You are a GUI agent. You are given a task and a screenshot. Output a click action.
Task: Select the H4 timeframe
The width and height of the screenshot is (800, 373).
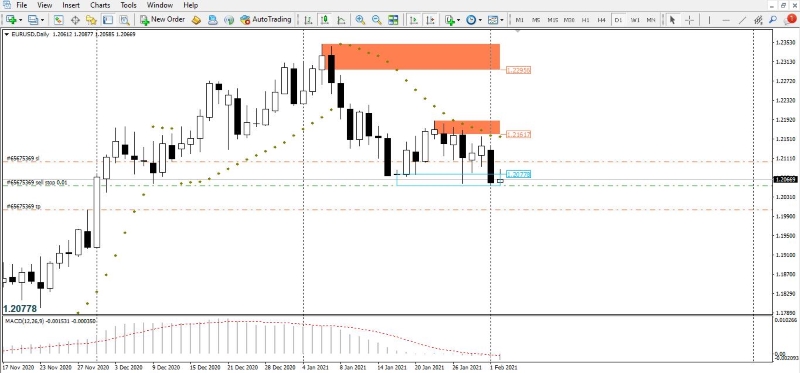602,20
